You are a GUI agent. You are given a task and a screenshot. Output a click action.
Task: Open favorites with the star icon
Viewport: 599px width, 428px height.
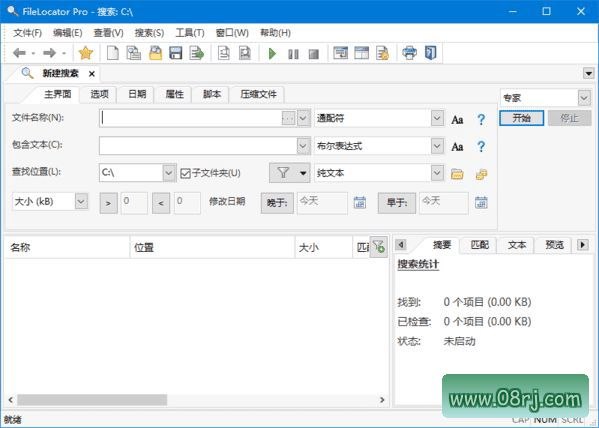[x=86, y=53]
